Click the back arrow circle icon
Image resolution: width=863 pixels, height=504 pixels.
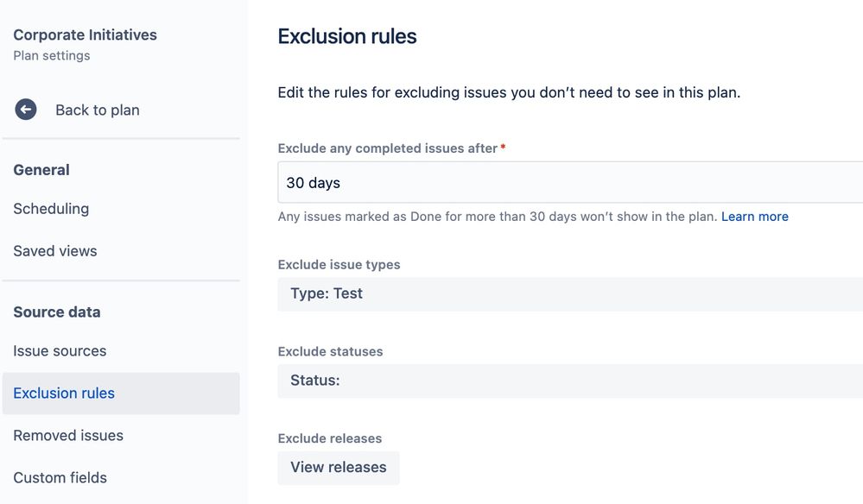coord(26,110)
